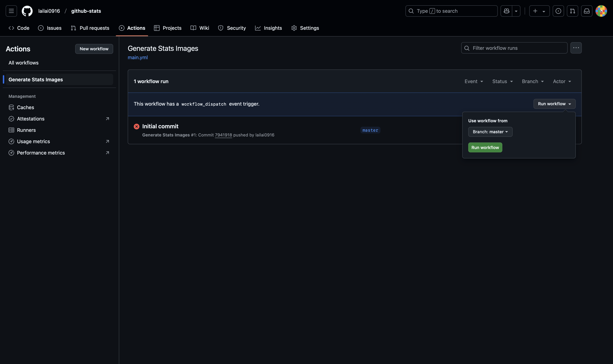The image size is (613, 364).
Task: Expand the Actor filter dropdown
Action: coord(562,82)
